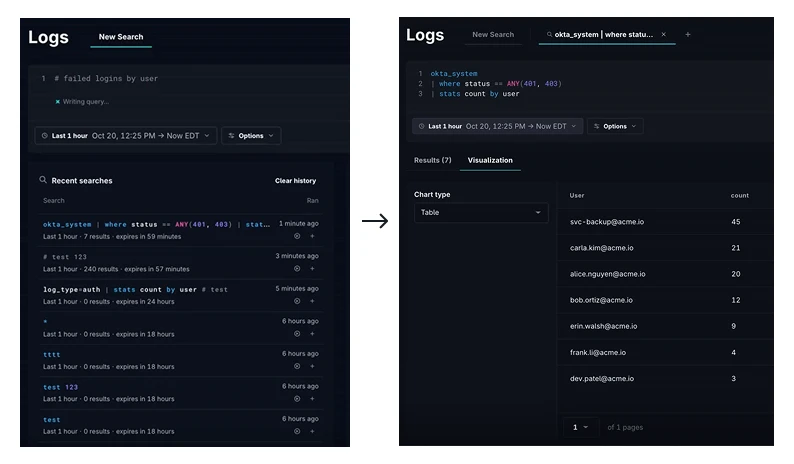Click the circular run icon on the 'tttt' search
Image resolution: width=794 pixels, height=464 pixels.
click(297, 366)
